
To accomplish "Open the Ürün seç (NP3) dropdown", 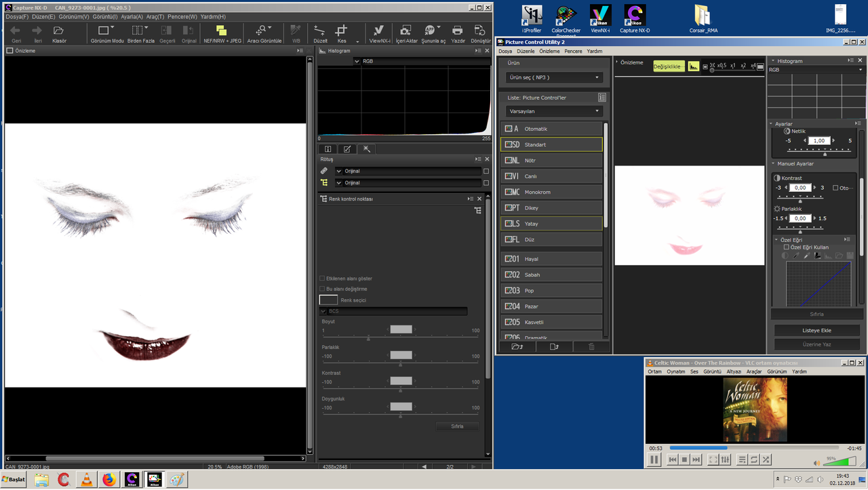I will (x=554, y=77).
